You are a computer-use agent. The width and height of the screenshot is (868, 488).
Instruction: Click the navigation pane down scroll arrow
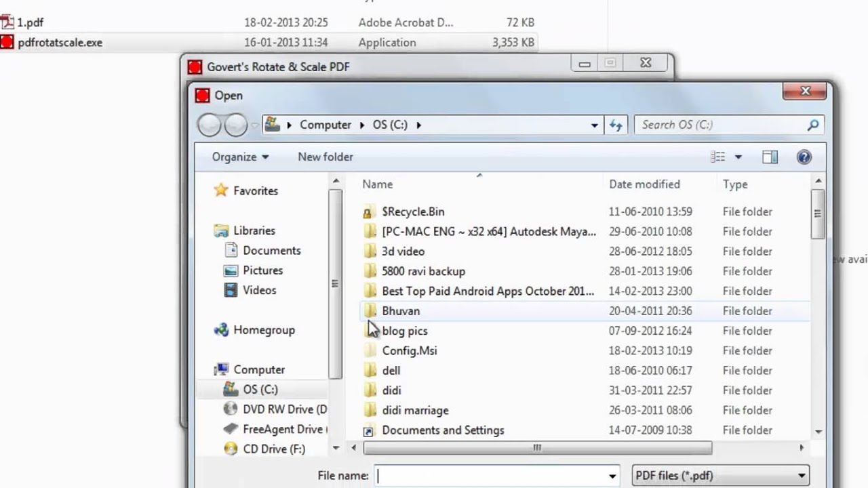[x=336, y=449]
